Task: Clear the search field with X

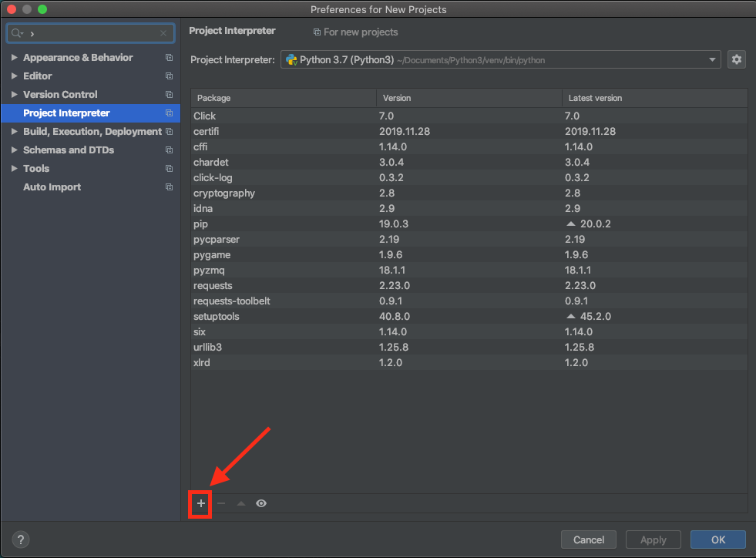Action: point(163,33)
